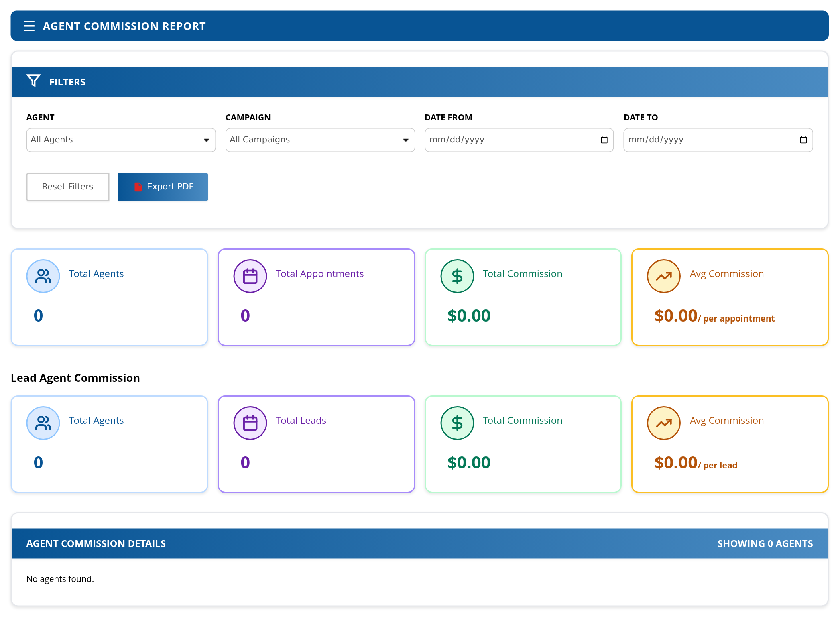This screenshot has width=840, height=637.
Task: Click the Total Leads label
Action: pyautogui.click(x=301, y=421)
